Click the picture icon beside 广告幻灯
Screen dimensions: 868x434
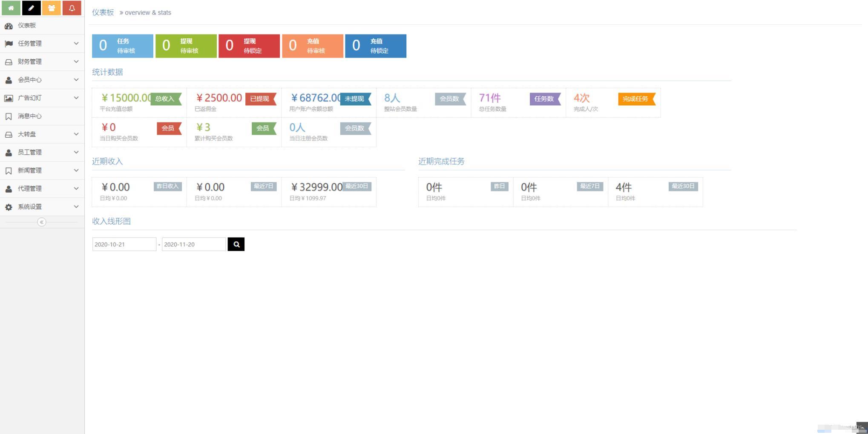point(9,98)
